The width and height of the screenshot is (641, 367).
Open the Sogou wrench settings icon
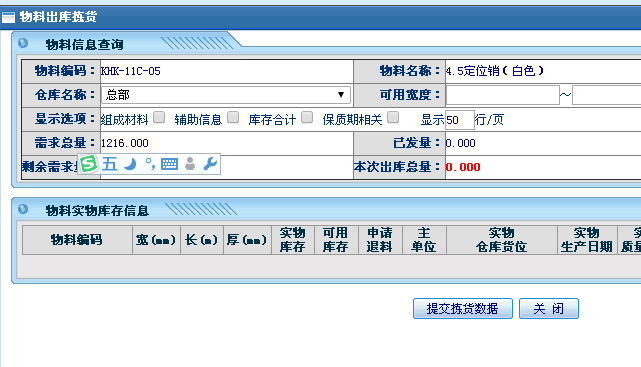210,164
